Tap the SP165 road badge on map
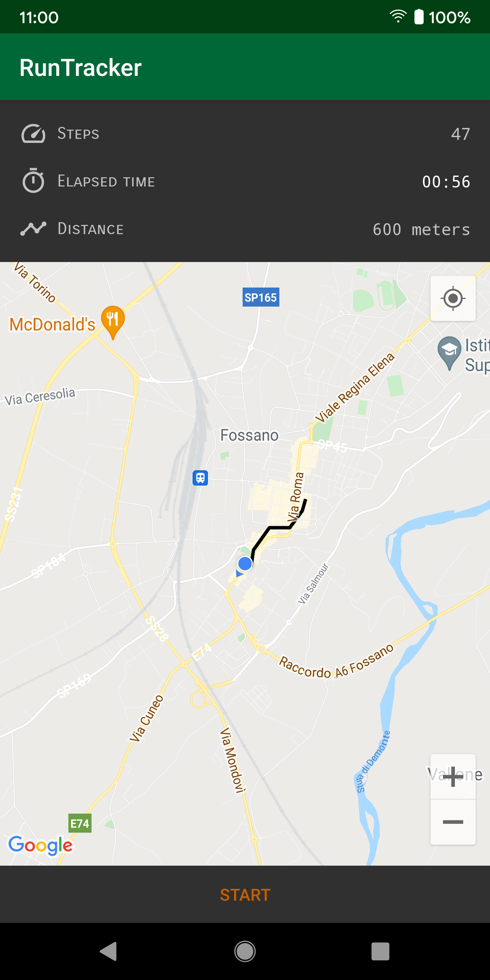 (x=261, y=297)
